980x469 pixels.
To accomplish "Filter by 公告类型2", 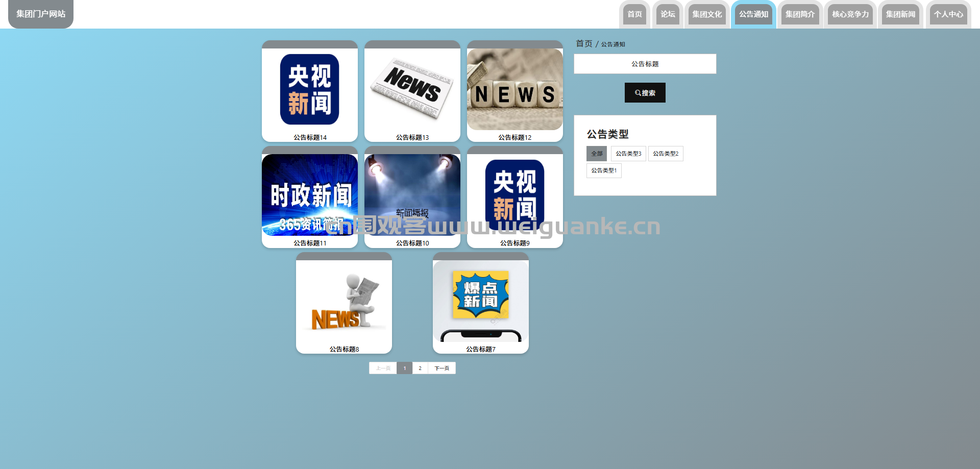I will click(666, 154).
